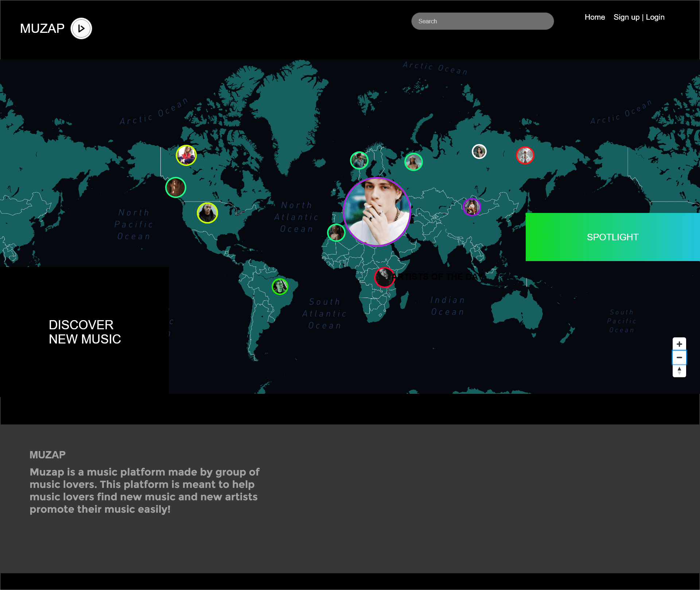Select yellow-ringed artist marker in the United States

point(207,213)
